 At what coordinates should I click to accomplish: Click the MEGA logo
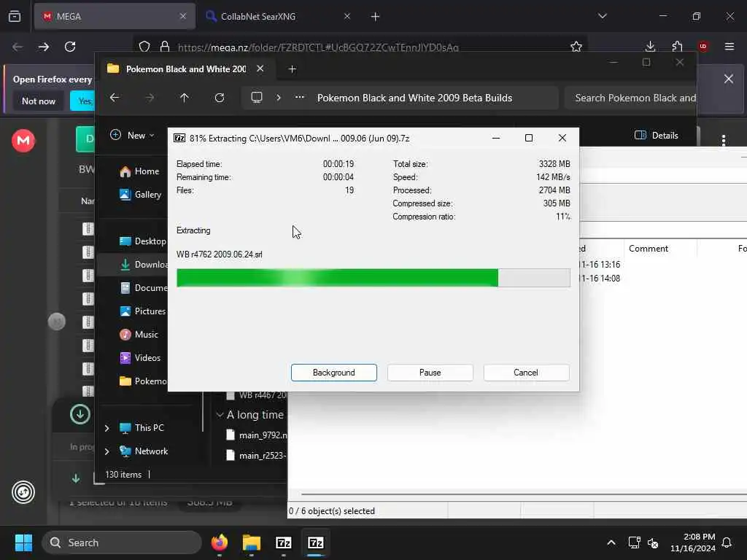coord(23,141)
